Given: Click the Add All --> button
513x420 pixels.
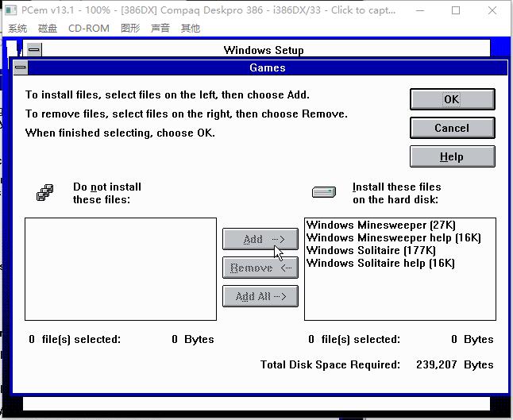Looking at the screenshot, I should click(x=260, y=296).
